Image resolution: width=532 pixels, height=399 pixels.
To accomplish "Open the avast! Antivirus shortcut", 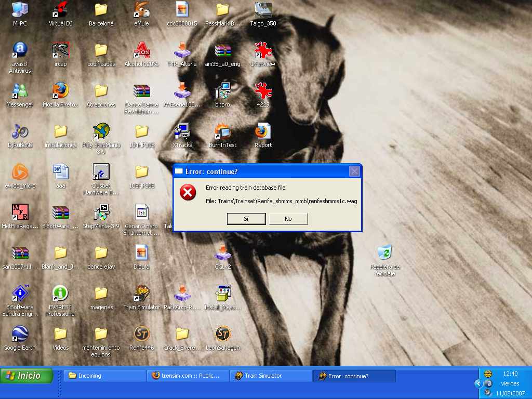I will 20,50.
